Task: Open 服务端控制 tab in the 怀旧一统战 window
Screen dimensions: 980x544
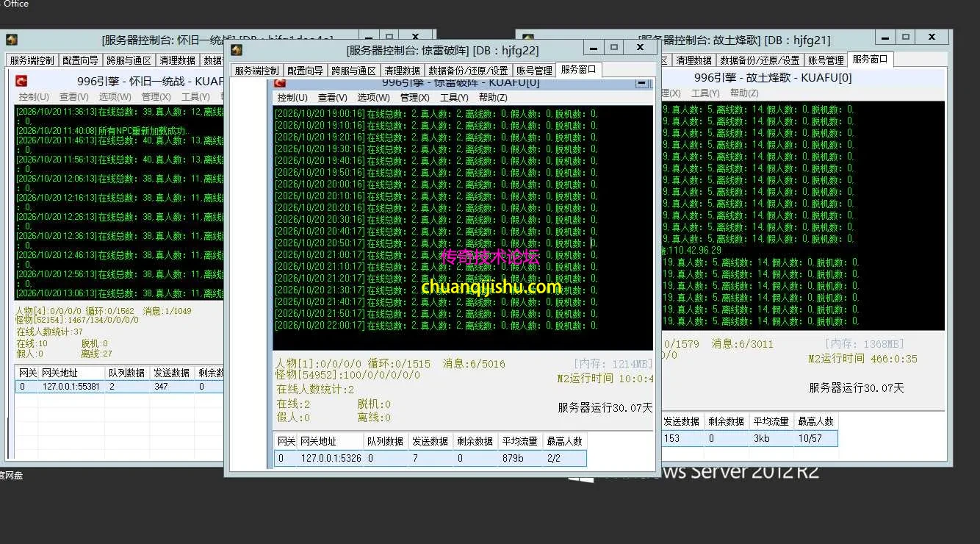Action: tap(32, 60)
